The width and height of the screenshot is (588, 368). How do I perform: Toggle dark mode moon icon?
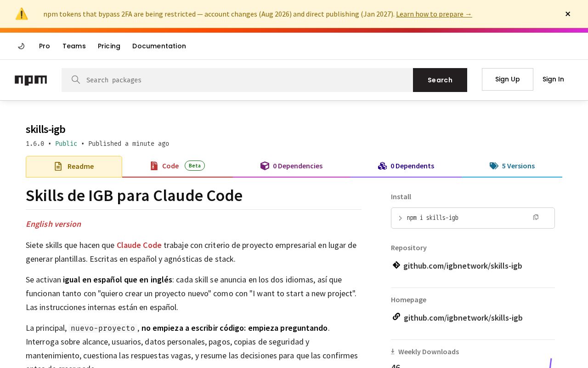coord(21,46)
